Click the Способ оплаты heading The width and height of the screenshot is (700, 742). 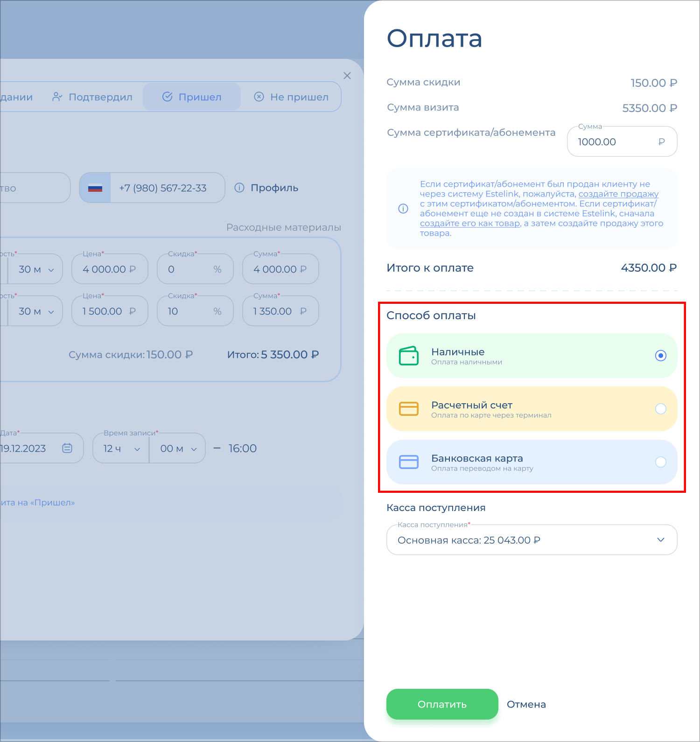(431, 315)
